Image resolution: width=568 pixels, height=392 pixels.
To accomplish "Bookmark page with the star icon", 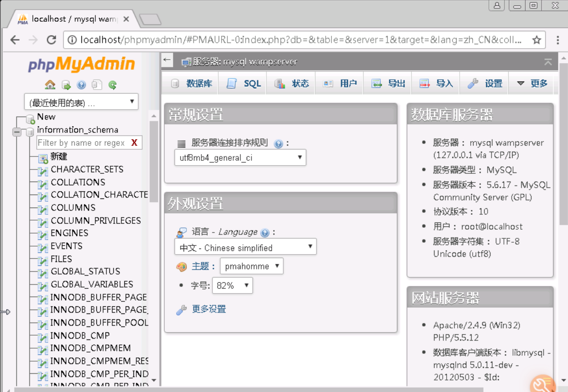I will (x=537, y=40).
